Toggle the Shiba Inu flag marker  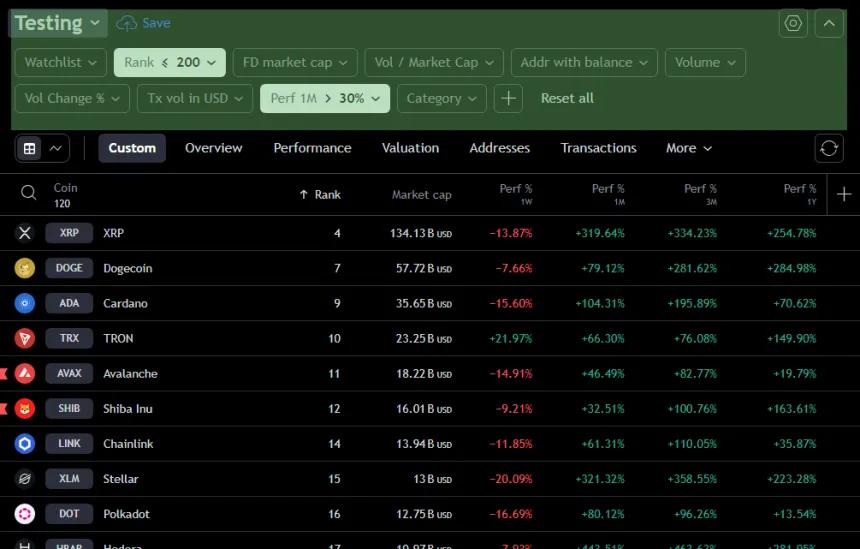coord(3,409)
